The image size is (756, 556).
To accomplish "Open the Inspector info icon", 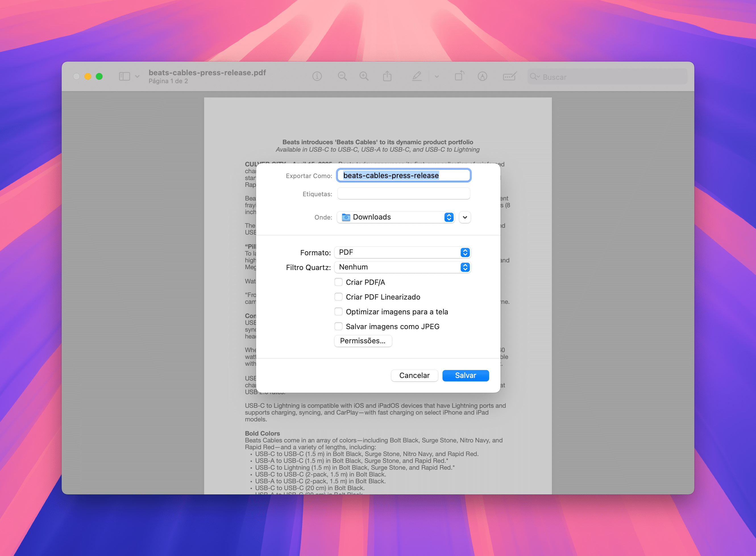I will pyautogui.click(x=317, y=76).
